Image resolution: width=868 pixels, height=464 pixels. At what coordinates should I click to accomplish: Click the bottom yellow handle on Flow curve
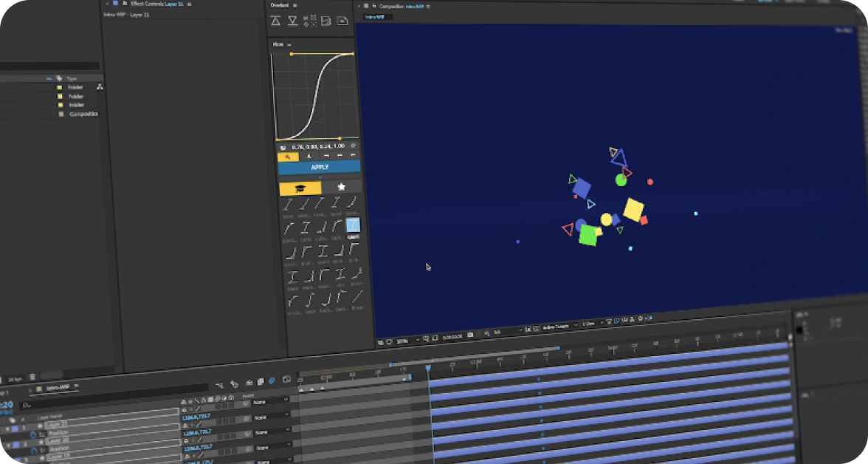(x=340, y=138)
